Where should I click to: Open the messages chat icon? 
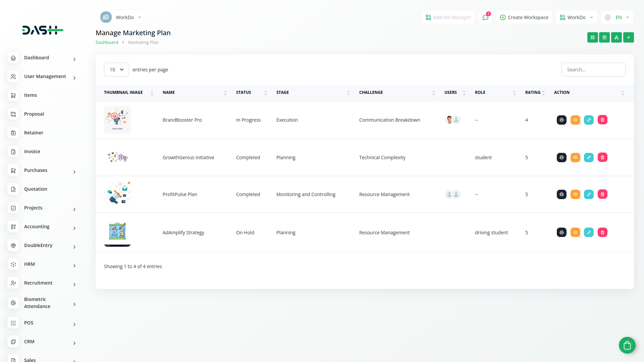coord(485,17)
